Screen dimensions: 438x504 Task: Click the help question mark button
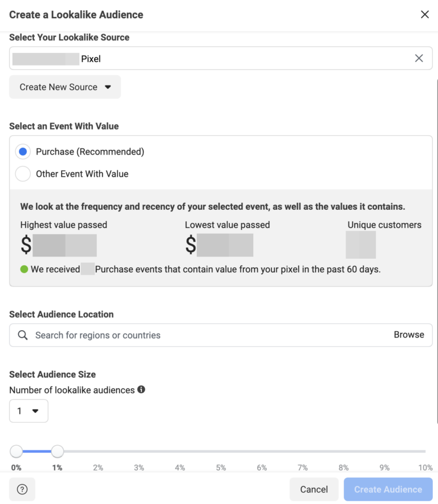click(21, 489)
